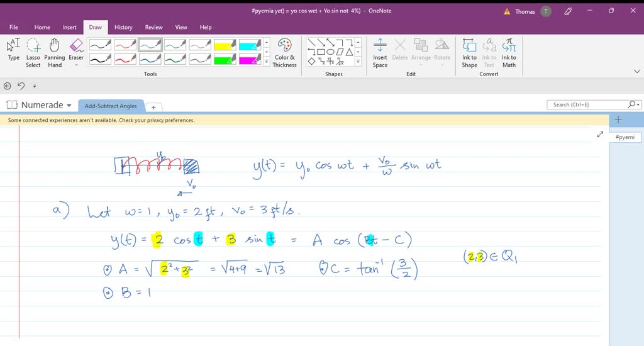This screenshot has width=644, height=346.
Task: Convert with Ink to Math
Action: (509, 52)
